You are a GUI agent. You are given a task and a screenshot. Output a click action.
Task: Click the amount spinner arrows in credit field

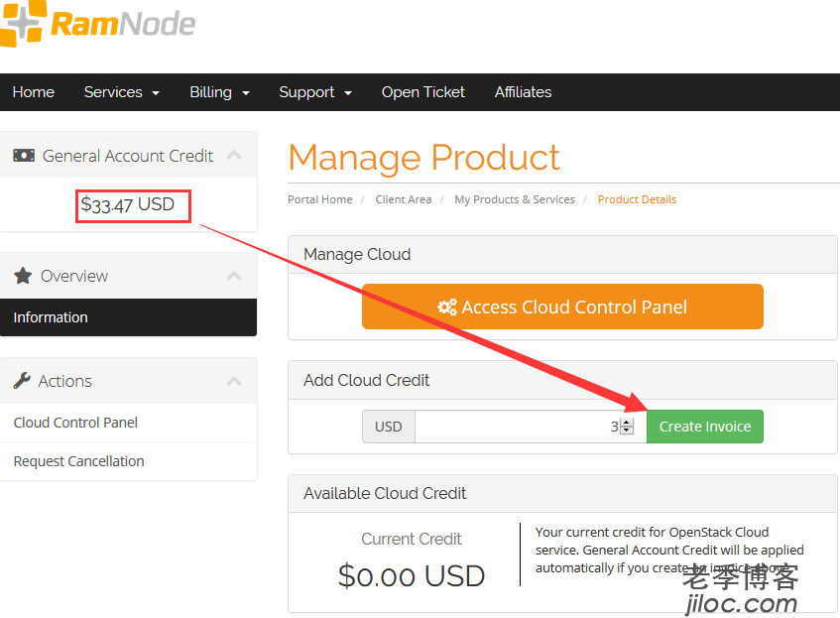point(626,427)
